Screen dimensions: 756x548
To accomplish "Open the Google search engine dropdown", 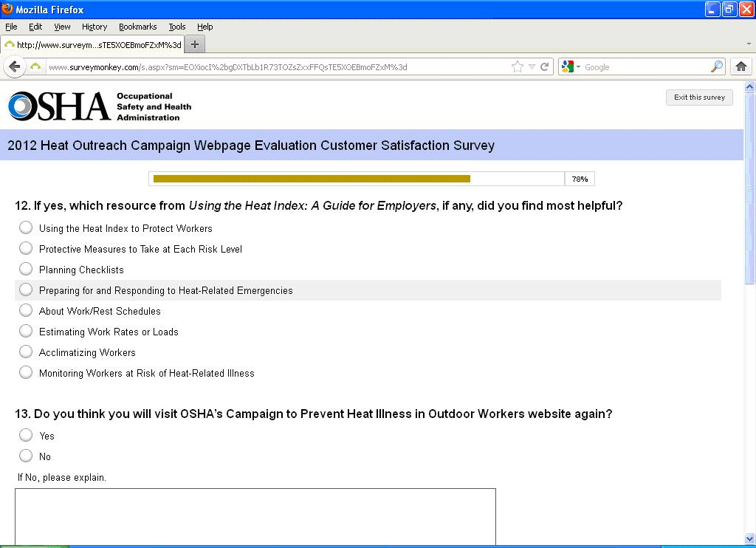I will coord(571,66).
